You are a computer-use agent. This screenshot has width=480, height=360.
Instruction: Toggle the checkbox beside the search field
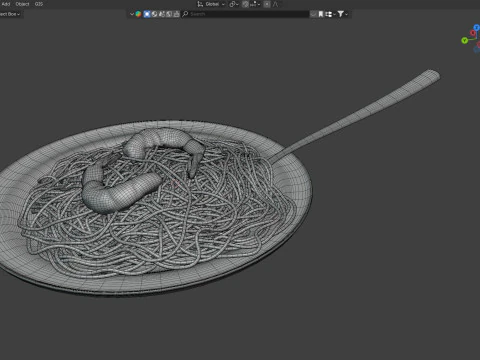click(x=313, y=14)
